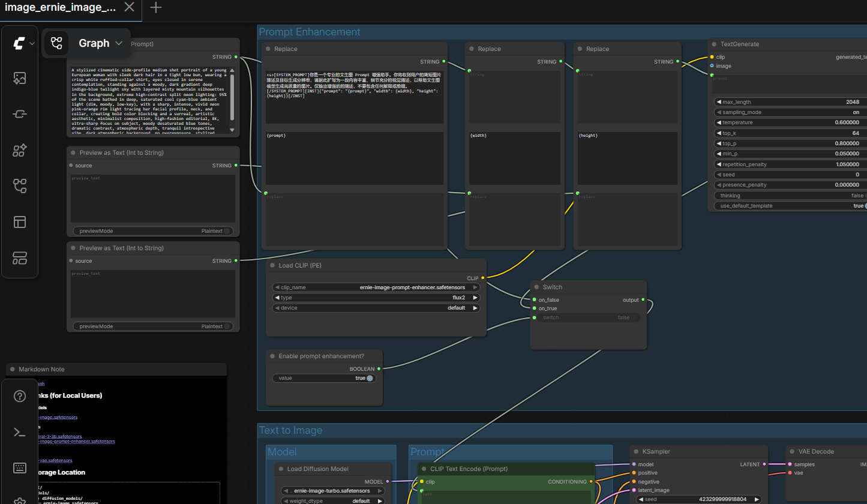The width and height of the screenshot is (867, 504).
Task: Switch to the image_ernie_image workflow tab
Action: coord(61,7)
